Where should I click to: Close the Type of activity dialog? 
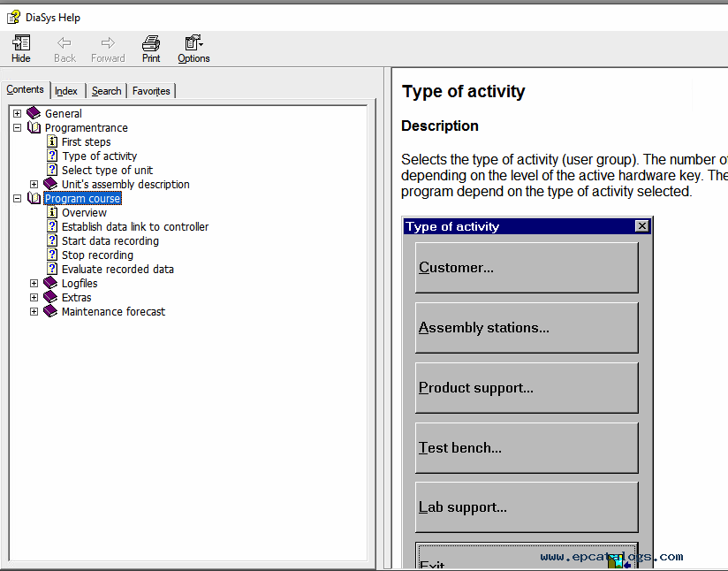coord(641,226)
